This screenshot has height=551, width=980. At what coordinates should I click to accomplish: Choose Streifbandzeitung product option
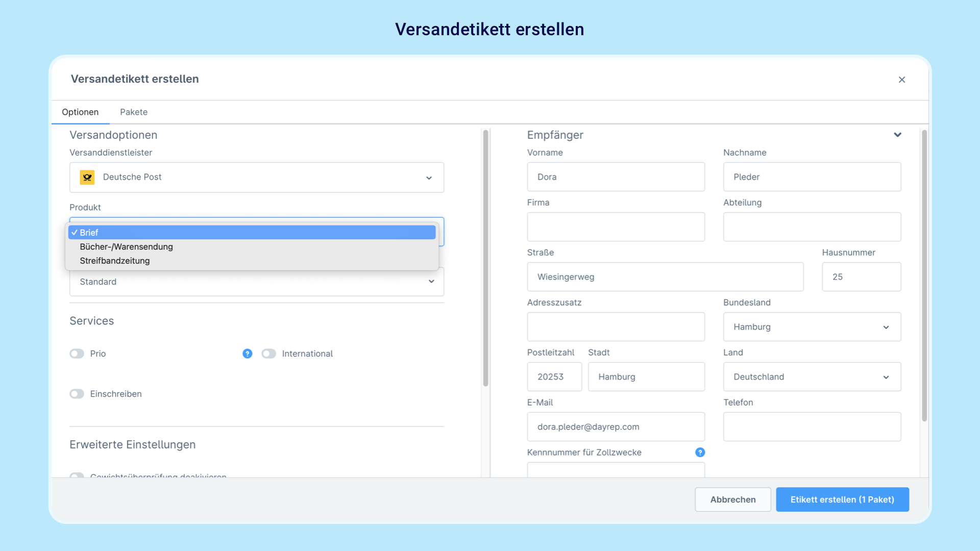[x=252, y=261]
